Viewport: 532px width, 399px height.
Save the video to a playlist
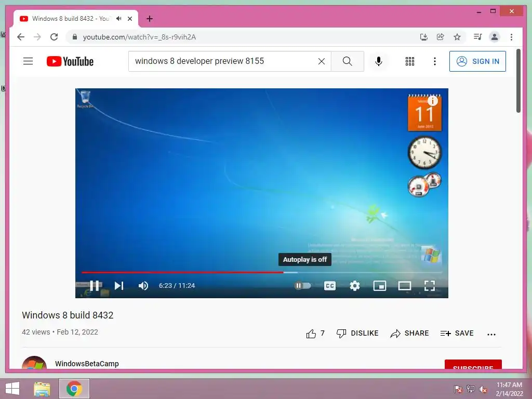(x=457, y=333)
